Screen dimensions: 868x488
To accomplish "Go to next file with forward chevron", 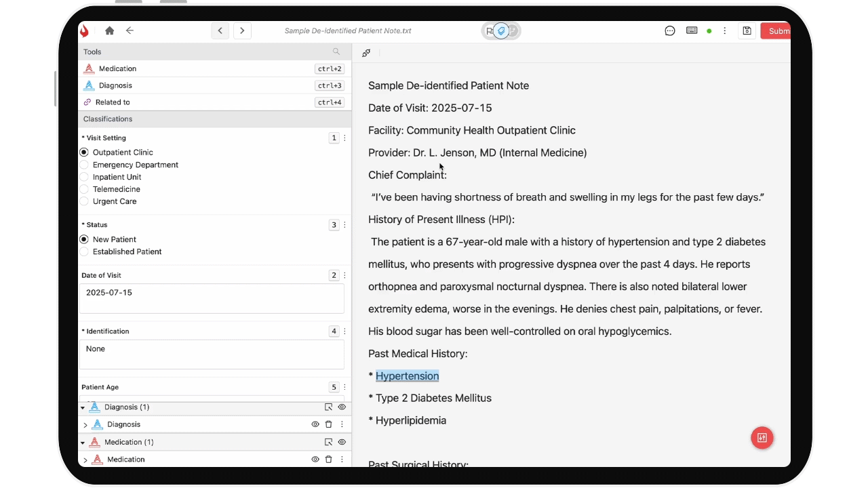I will (x=242, y=30).
